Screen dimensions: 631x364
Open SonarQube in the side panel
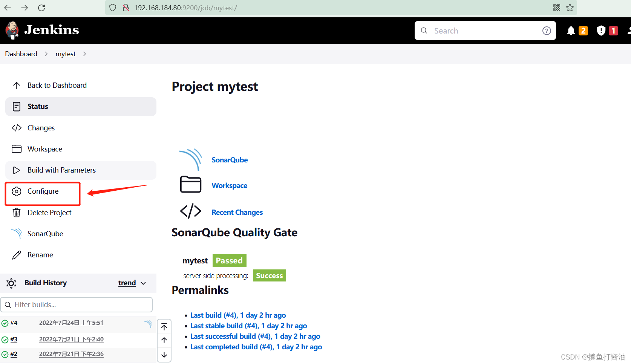click(45, 234)
